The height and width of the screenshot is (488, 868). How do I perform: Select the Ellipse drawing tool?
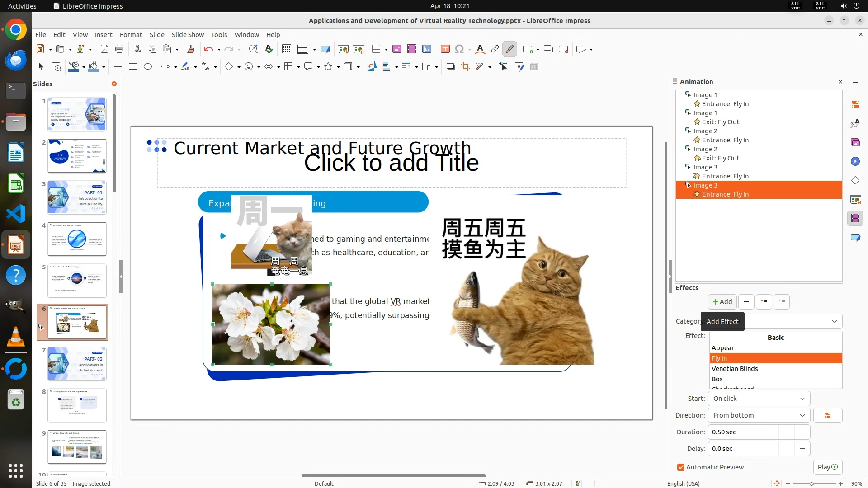click(148, 67)
